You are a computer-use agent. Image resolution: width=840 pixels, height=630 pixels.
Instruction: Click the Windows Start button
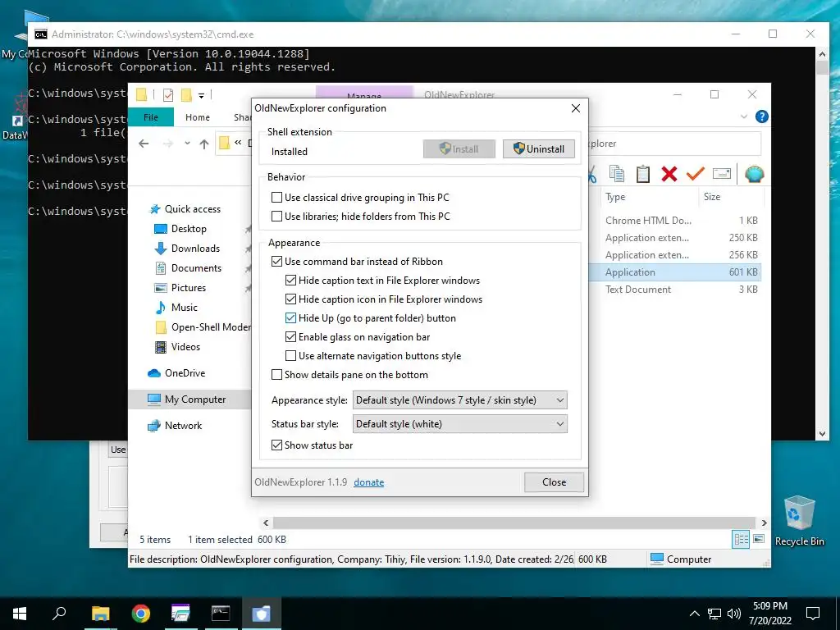[x=20, y=614]
